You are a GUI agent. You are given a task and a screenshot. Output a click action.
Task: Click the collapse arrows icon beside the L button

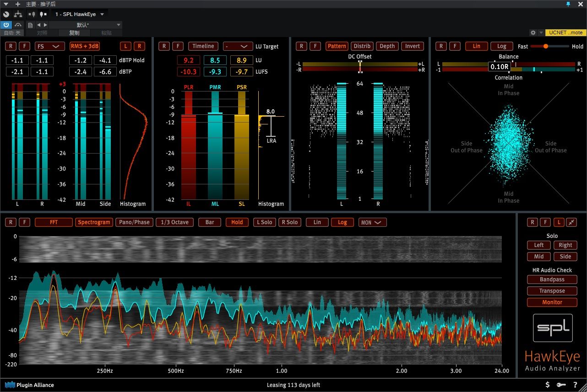coord(571,222)
